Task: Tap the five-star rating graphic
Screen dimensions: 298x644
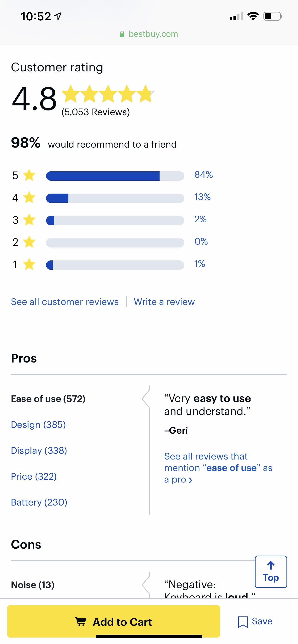Action: (107, 94)
